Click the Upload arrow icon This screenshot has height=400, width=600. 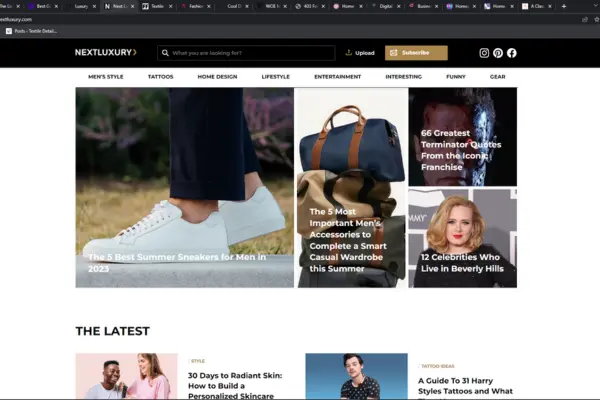tap(348, 53)
